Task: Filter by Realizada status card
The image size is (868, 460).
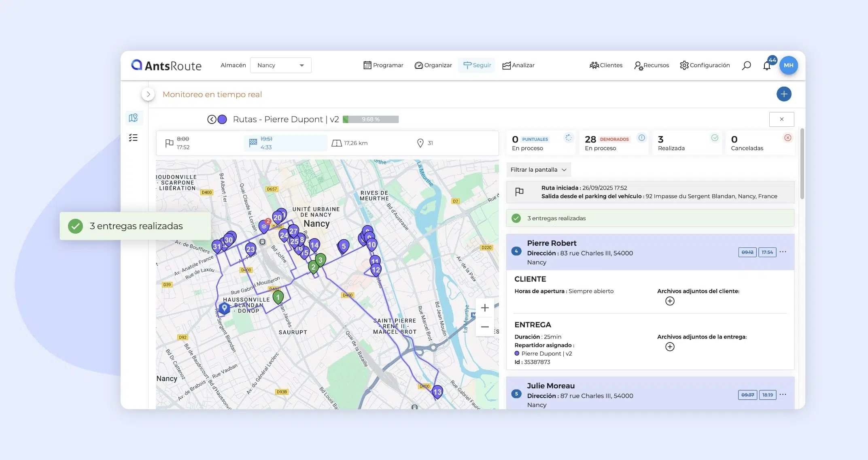Action: (x=687, y=143)
